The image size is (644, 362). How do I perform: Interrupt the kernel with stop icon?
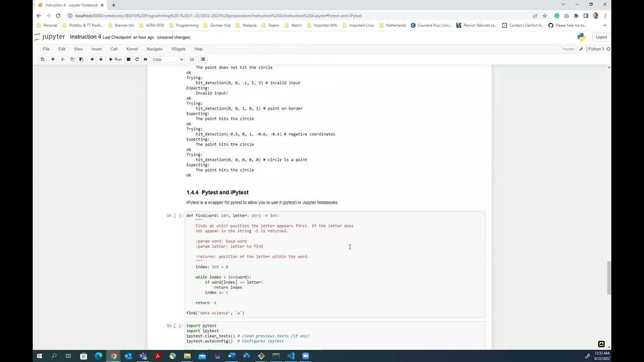(128, 59)
